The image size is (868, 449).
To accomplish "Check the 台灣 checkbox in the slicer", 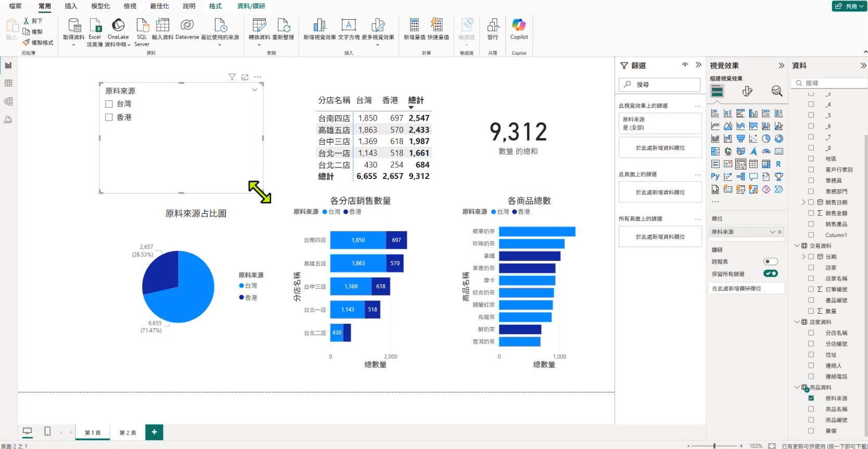I will pyautogui.click(x=109, y=104).
